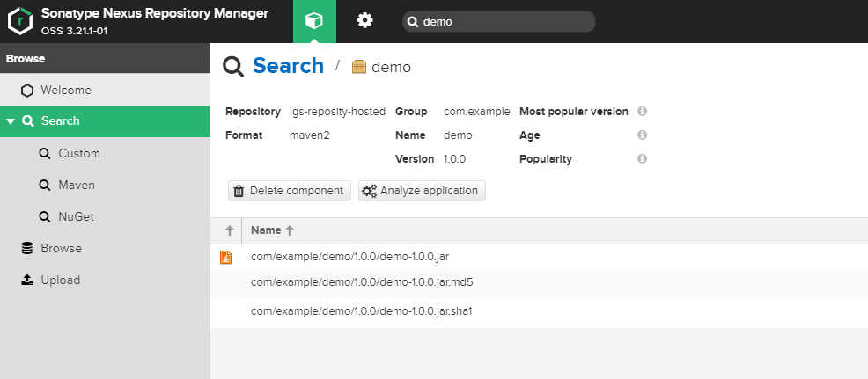Click the Popularity info icon
This screenshot has width=868, height=379.
pyautogui.click(x=643, y=159)
